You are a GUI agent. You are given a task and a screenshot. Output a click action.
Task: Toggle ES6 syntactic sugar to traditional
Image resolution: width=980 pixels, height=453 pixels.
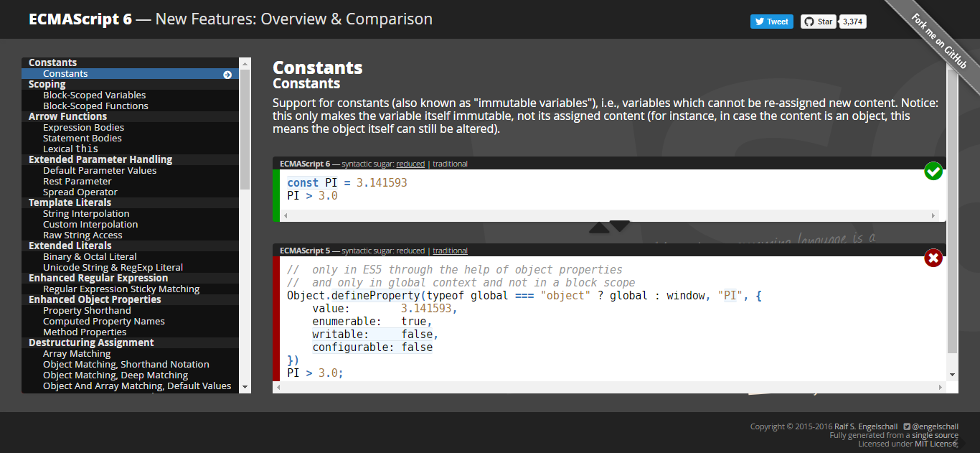coord(450,164)
